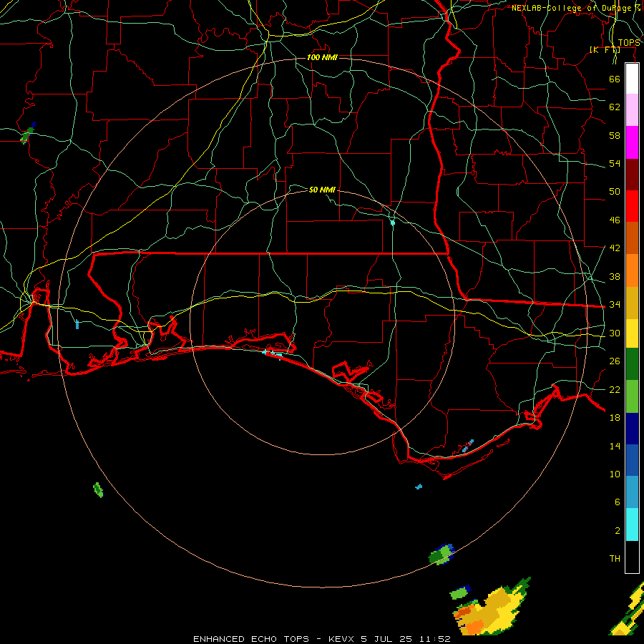Click the ENHANCED ECHO TOPS caption
Viewport: 644px width, 644px height.
tap(251, 639)
